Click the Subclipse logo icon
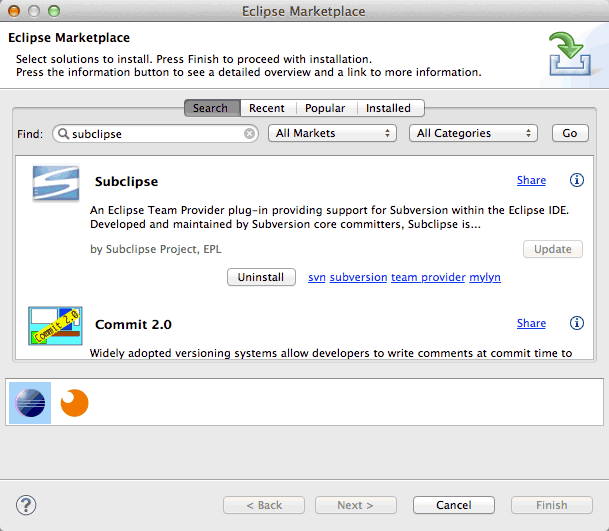This screenshot has height=531, width=609. pos(56,183)
